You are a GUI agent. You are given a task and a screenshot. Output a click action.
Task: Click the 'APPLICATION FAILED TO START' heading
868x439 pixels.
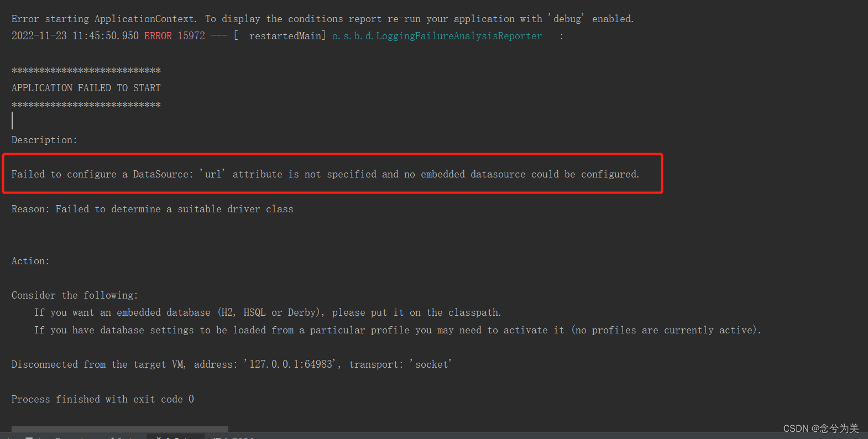[86, 88]
